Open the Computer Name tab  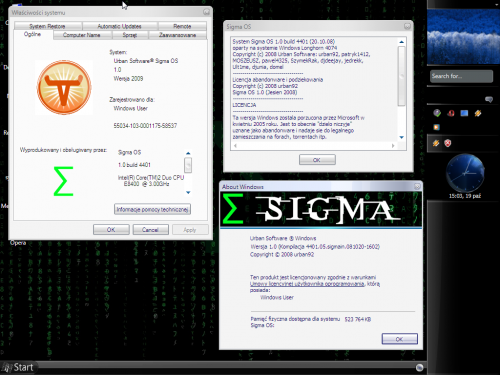82,35
